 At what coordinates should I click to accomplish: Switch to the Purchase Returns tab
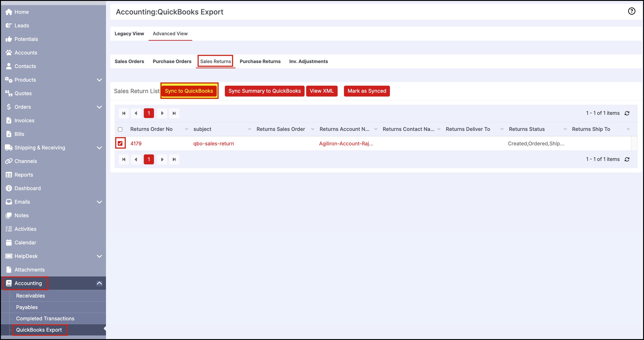260,61
